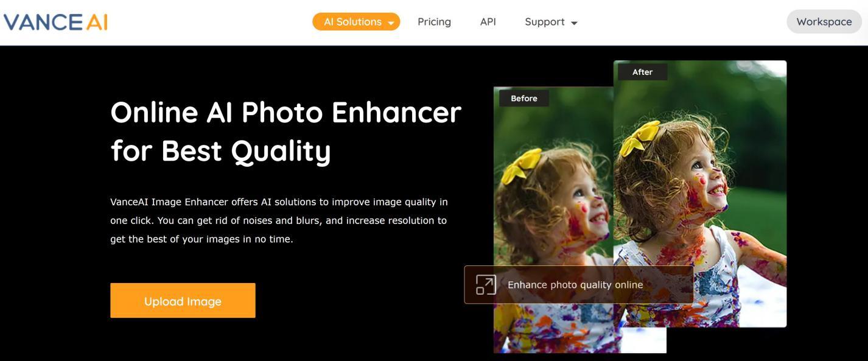The height and width of the screenshot is (361, 868).
Task: Open the API menu item
Action: coord(488,22)
